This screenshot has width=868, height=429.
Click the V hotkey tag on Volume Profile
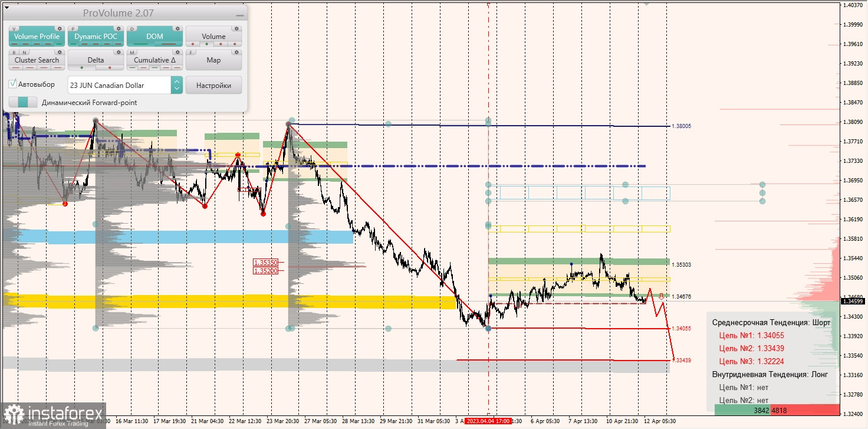point(14,29)
